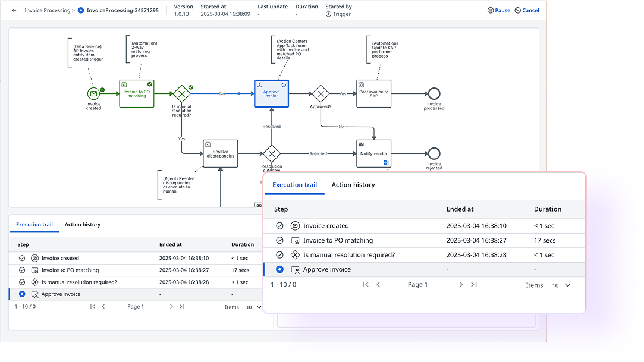Viewport: 644px width, 362px height.
Task: Switch to Action history tab in the lower-left panel
Action: click(83, 225)
